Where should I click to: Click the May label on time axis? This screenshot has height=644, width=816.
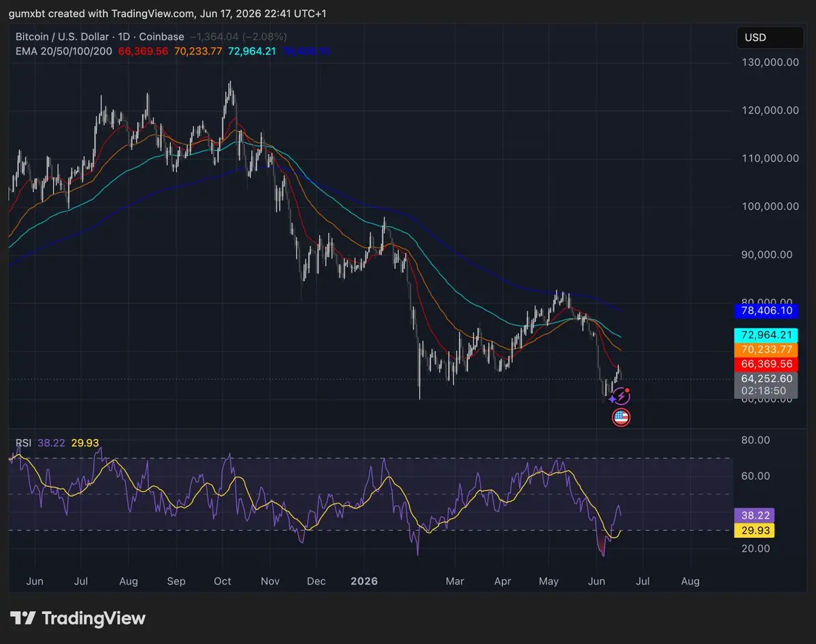coord(549,581)
